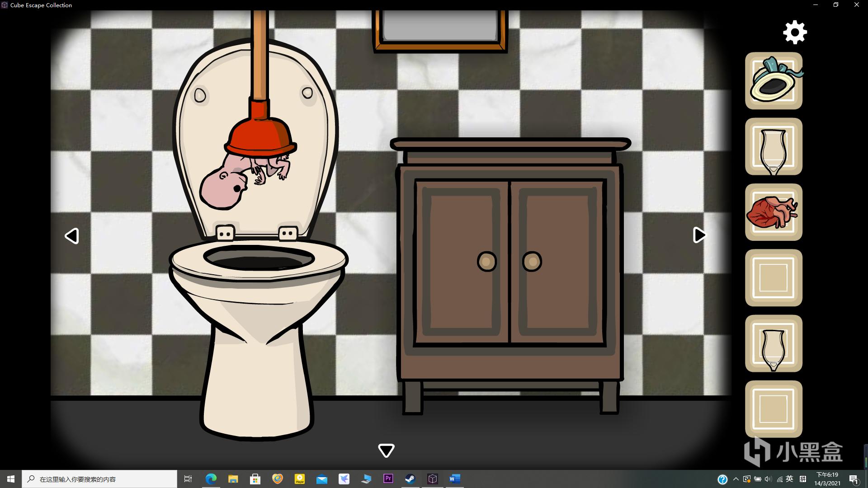
Task: Open the right cabinet door knob
Action: click(532, 261)
